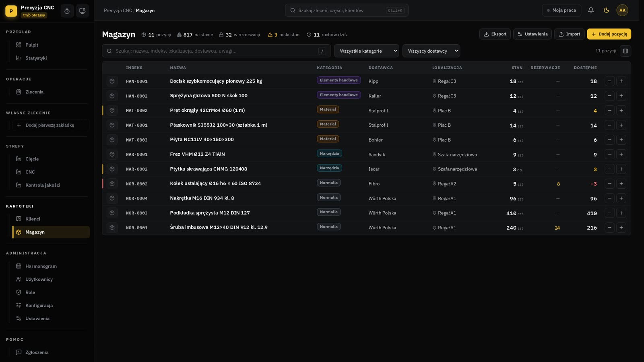Toggle dark mode with moon icon
Image resolution: width=644 pixels, height=362 pixels.
point(607,10)
